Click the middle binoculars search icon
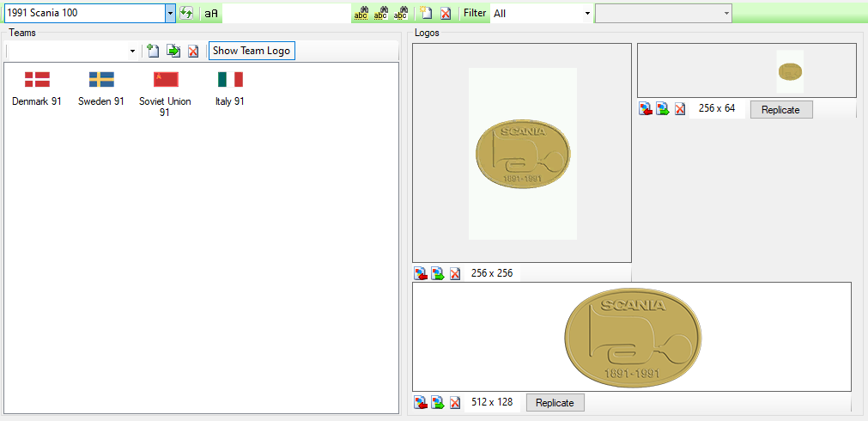This screenshot has width=868, height=421. pyautogui.click(x=381, y=13)
